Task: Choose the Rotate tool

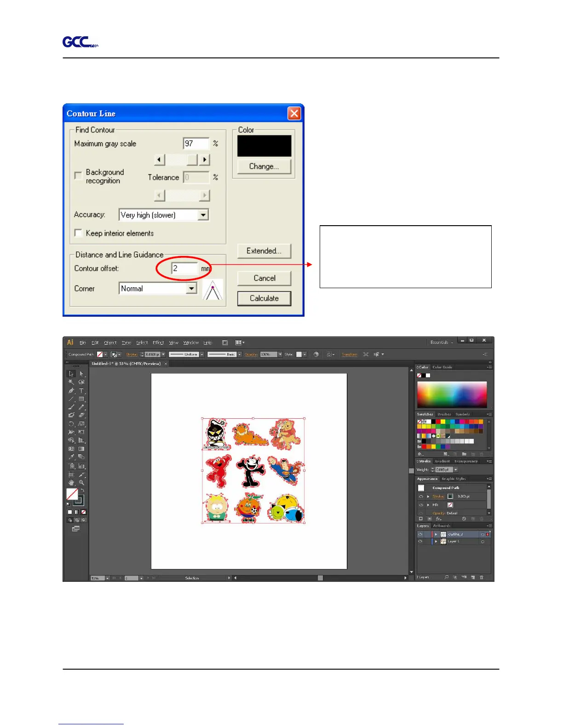Action: (x=71, y=424)
